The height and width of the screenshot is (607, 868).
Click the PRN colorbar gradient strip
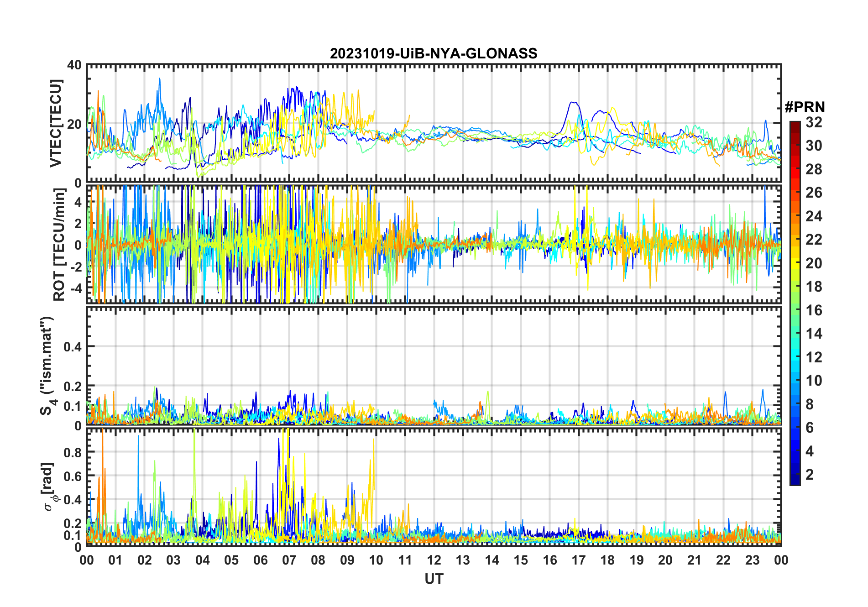point(795,303)
